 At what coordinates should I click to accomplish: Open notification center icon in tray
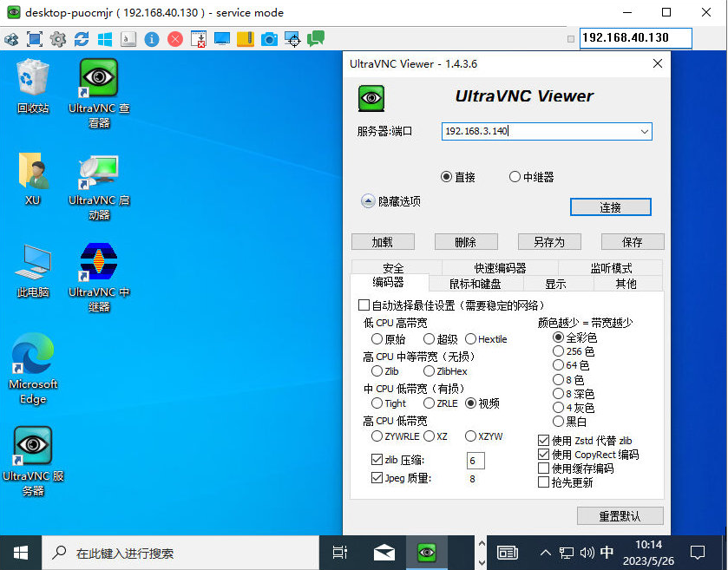[x=698, y=553]
